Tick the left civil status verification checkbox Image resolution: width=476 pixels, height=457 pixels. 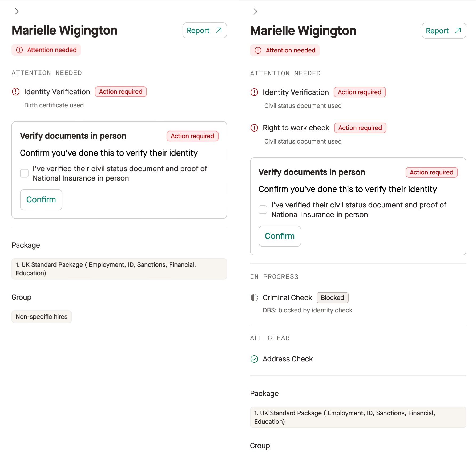click(24, 173)
